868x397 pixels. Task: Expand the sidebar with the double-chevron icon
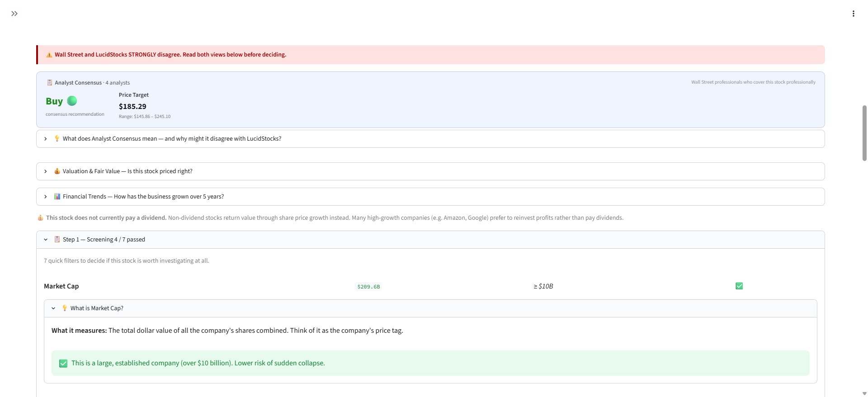[14, 14]
